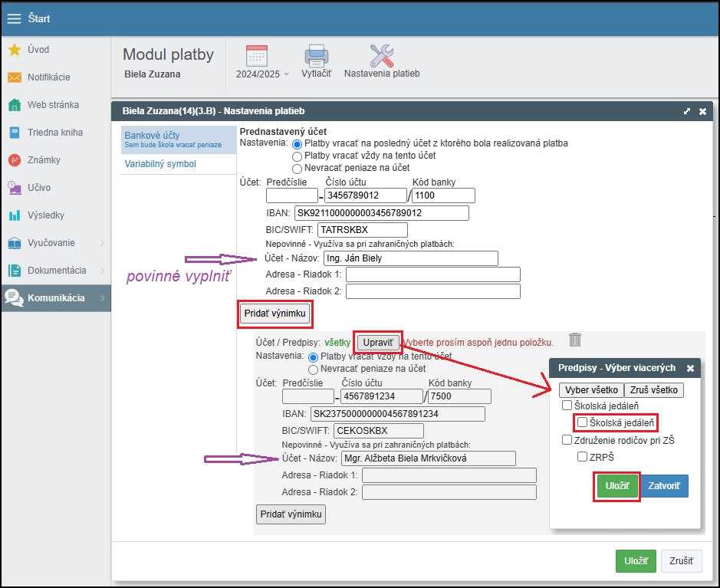Open the Známky icon in sidebar

(x=14, y=160)
